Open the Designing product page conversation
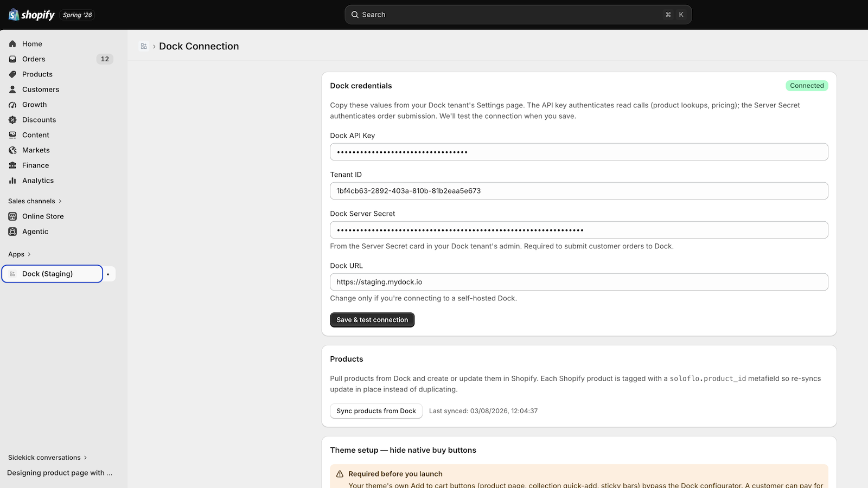 click(x=60, y=473)
